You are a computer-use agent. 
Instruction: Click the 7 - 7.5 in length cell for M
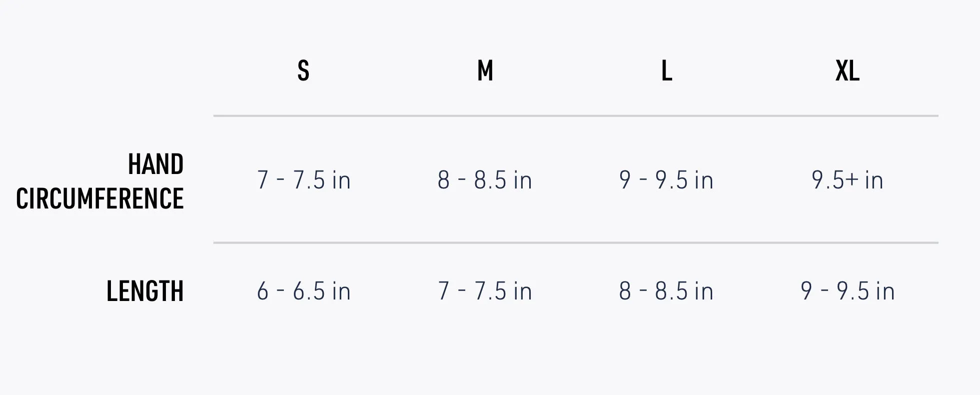485,291
